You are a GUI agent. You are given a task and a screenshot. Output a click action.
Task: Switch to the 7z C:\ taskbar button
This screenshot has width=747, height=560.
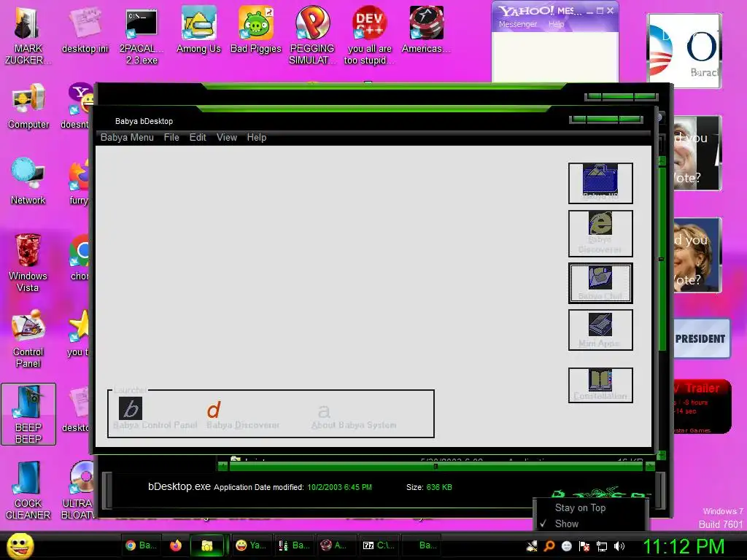click(x=379, y=545)
